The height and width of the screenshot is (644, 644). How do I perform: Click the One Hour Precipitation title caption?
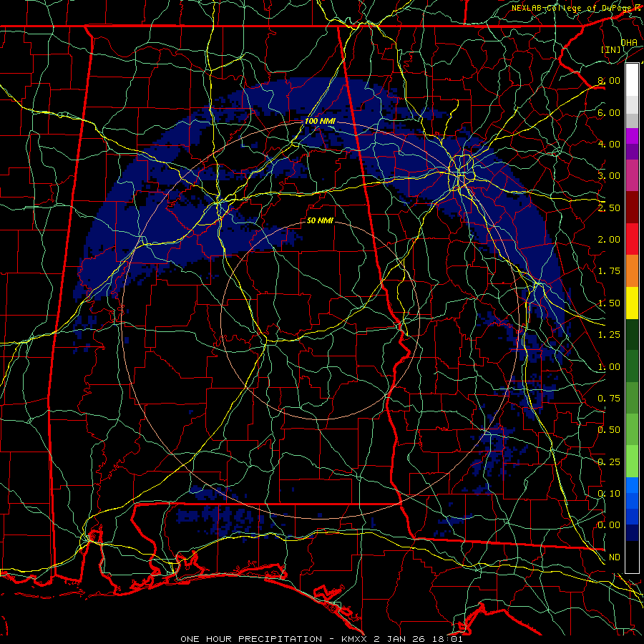click(x=321, y=639)
